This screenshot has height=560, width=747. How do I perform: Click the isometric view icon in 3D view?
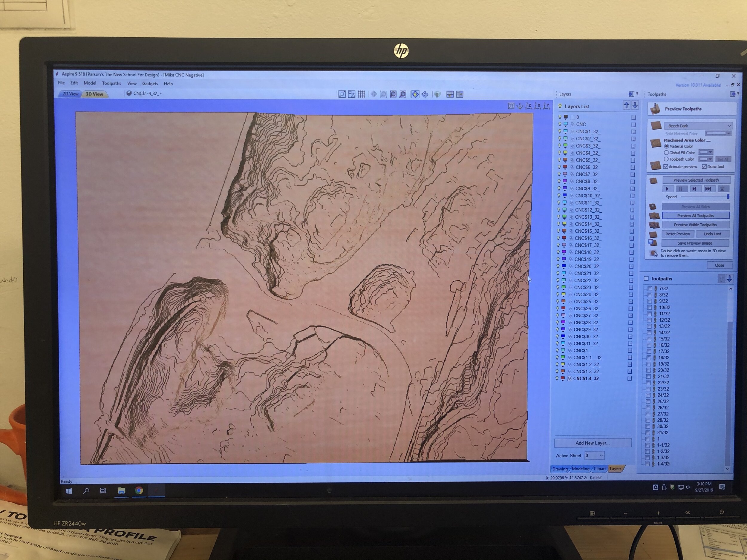tap(520, 106)
